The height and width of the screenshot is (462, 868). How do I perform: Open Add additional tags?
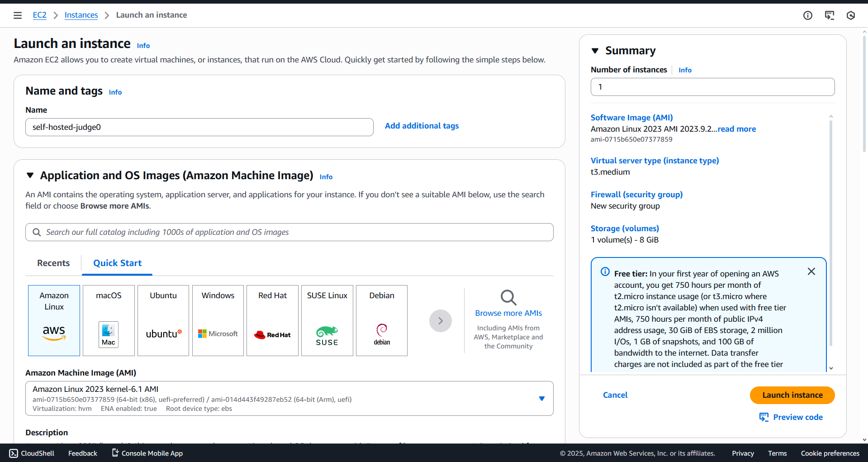pos(421,125)
